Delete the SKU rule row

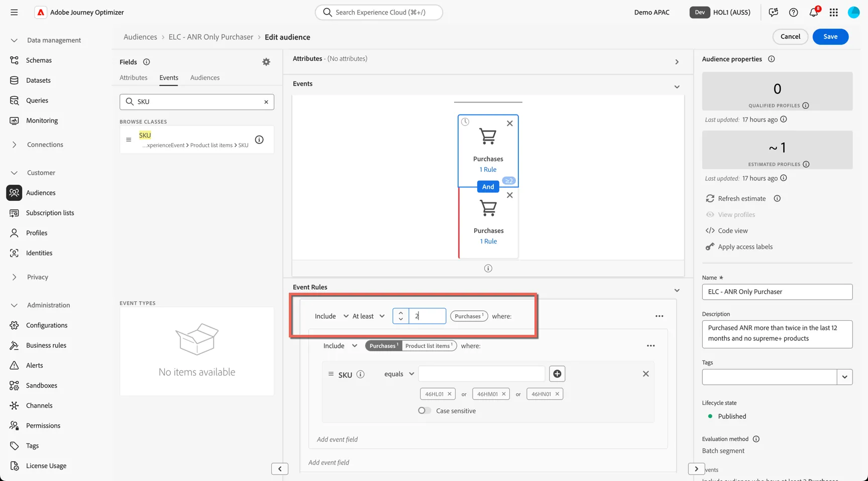click(x=646, y=374)
